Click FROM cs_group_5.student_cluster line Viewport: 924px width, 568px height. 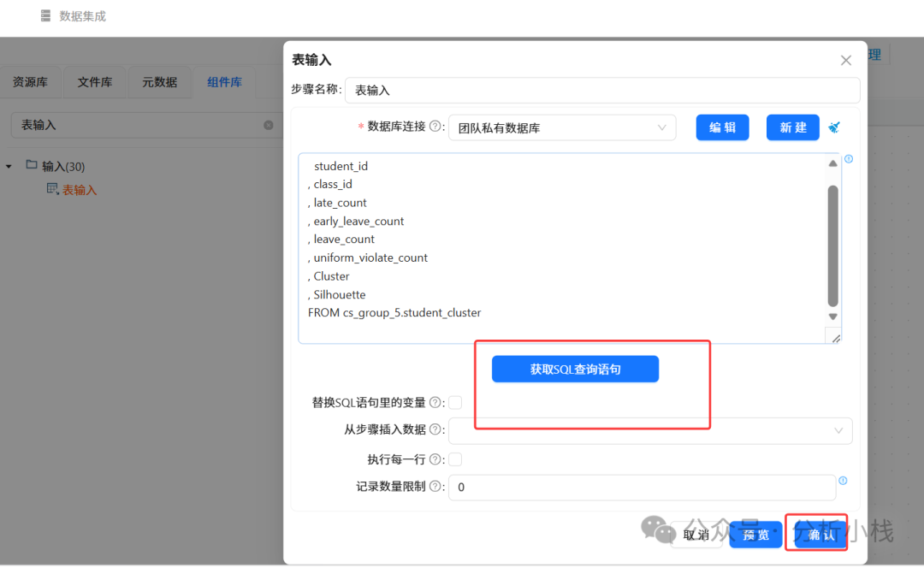coord(394,313)
